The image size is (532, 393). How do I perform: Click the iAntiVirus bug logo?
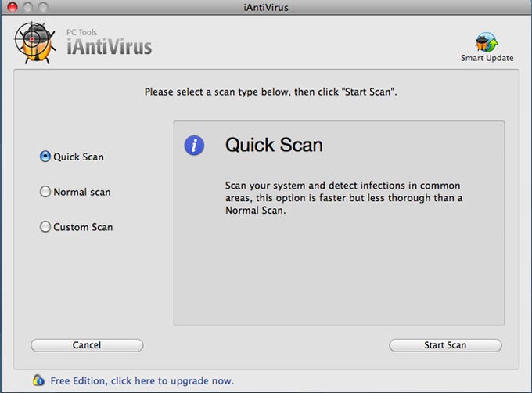pos(34,43)
